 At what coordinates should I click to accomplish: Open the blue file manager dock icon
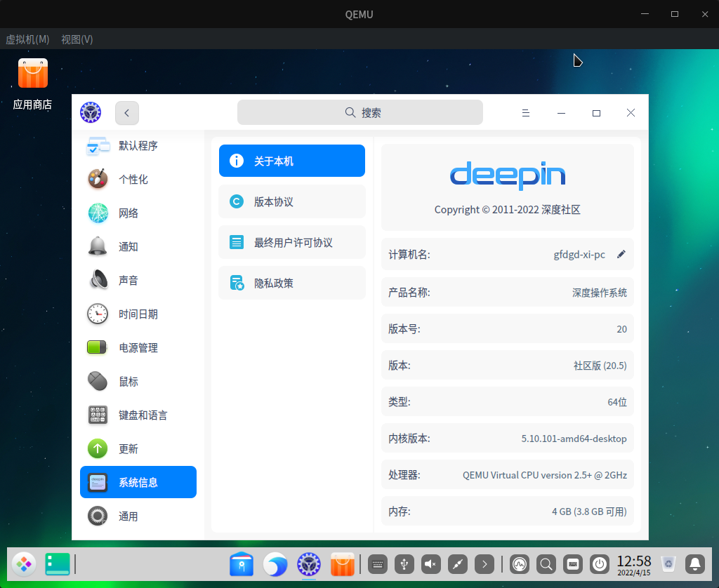[242, 564]
